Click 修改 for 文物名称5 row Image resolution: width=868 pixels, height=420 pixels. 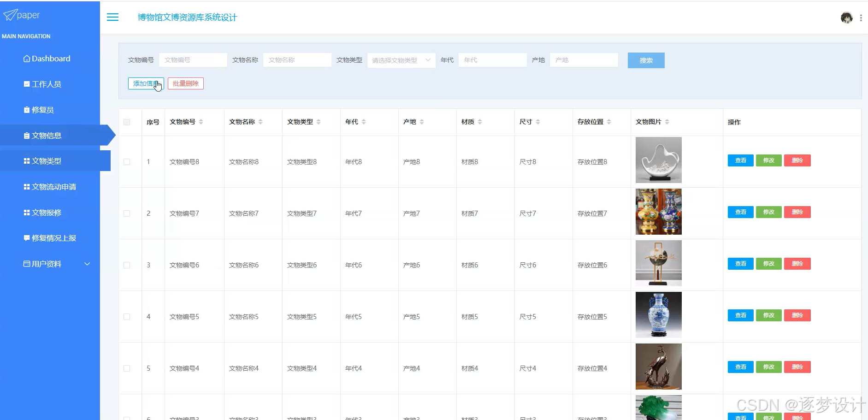768,315
